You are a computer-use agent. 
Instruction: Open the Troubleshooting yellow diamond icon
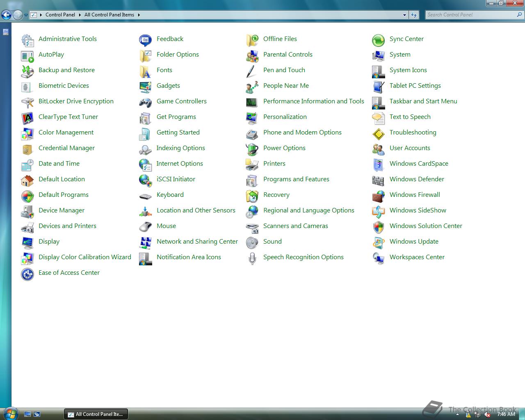click(x=379, y=133)
